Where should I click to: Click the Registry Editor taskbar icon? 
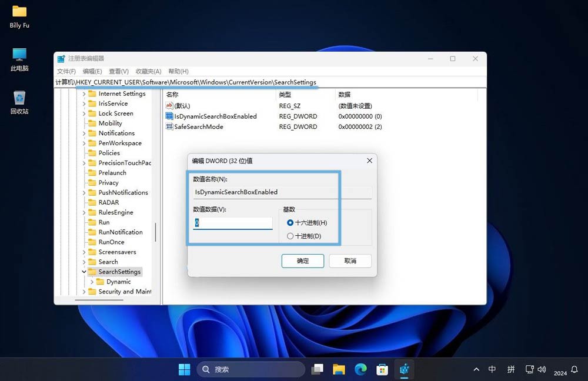coord(405,369)
